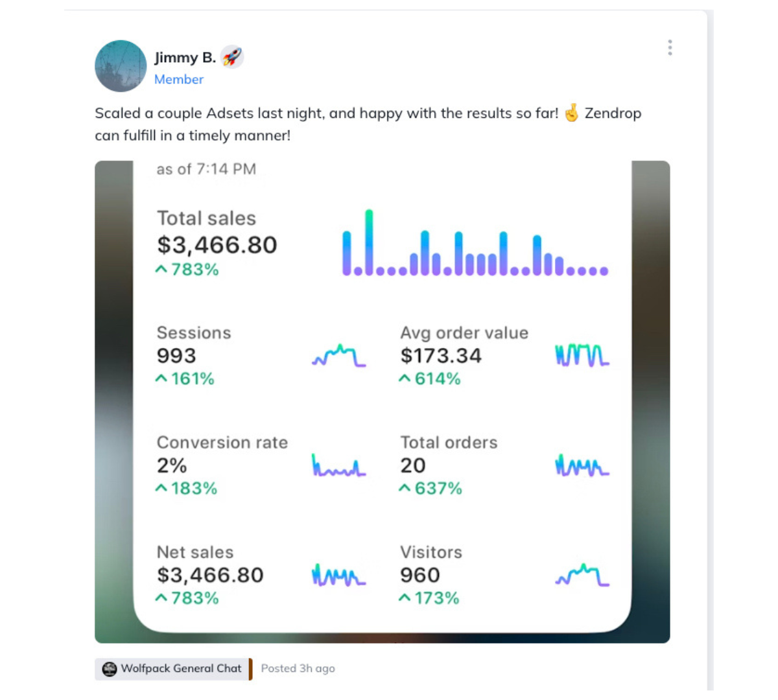This screenshot has height=700, width=778.
Task: Open Jimmy B. profile name link
Action: (185, 58)
